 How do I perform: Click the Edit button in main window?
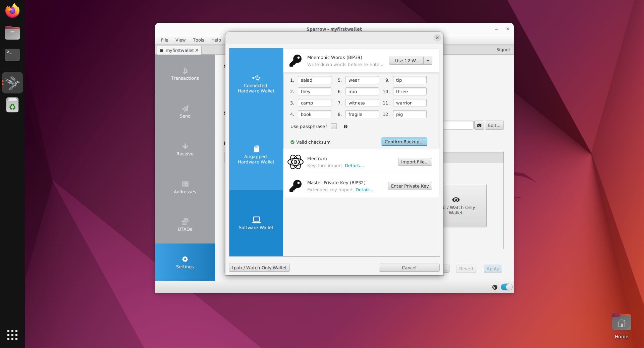[494, 125]
